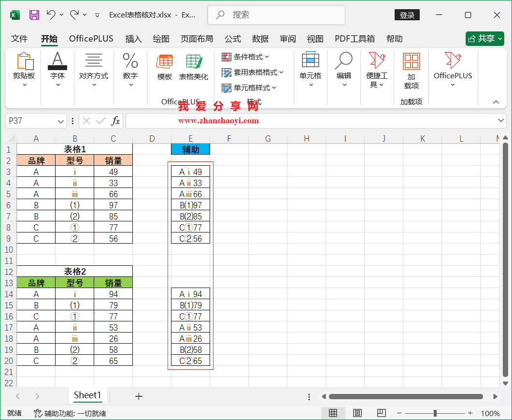
Task: Click the Sign in (登录) button
Action: [x=407, y=15]
